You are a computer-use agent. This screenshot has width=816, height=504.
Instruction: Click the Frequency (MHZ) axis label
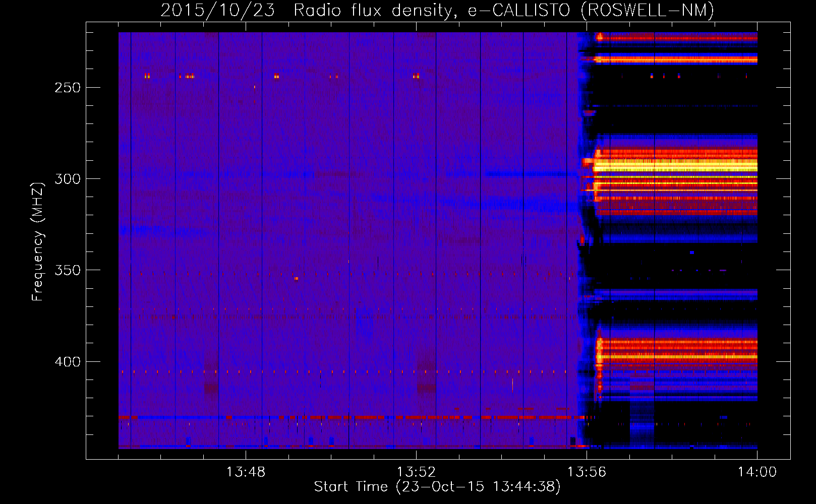(38, 241)
